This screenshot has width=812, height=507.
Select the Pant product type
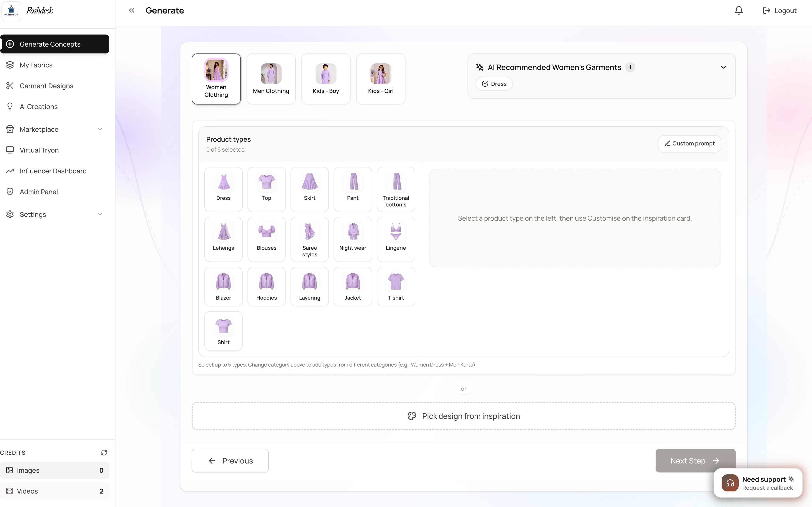[353, 189]
